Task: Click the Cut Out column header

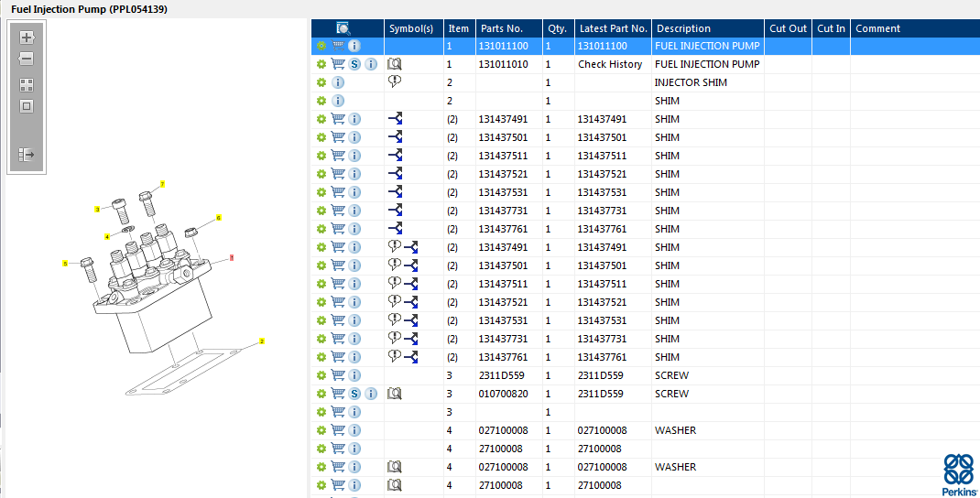Action: 789,28
